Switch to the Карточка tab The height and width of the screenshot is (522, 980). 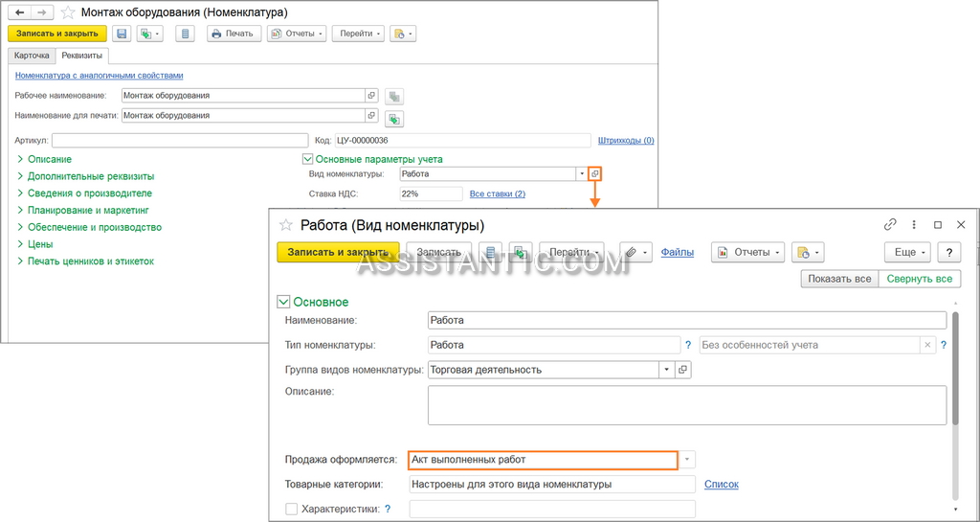tap(32, 56)
